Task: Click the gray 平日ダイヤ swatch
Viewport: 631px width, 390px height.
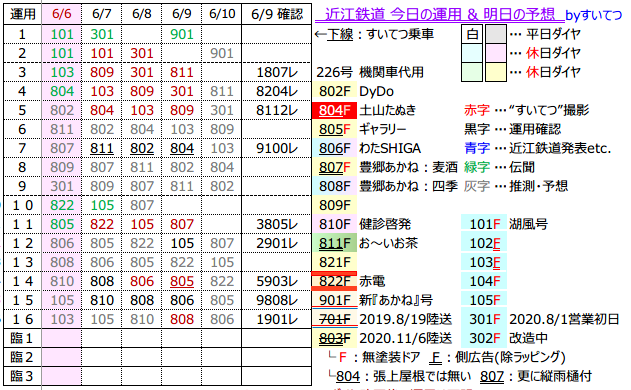Action: 496,34
